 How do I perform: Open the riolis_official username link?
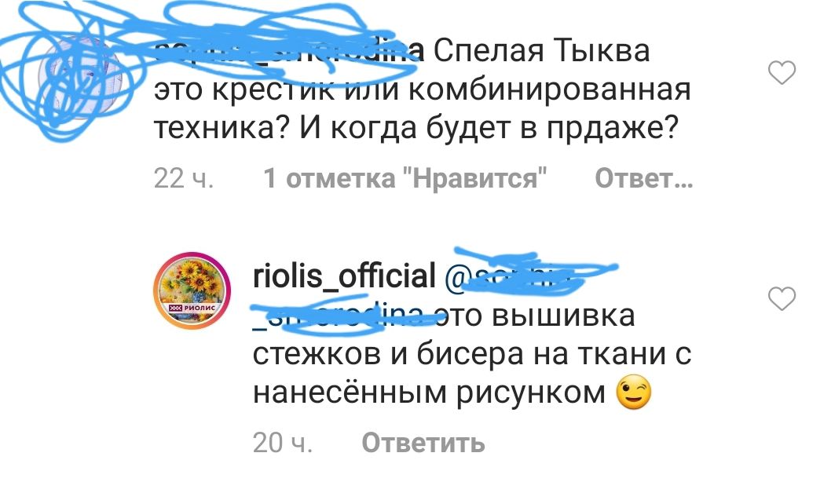(345, 276)
